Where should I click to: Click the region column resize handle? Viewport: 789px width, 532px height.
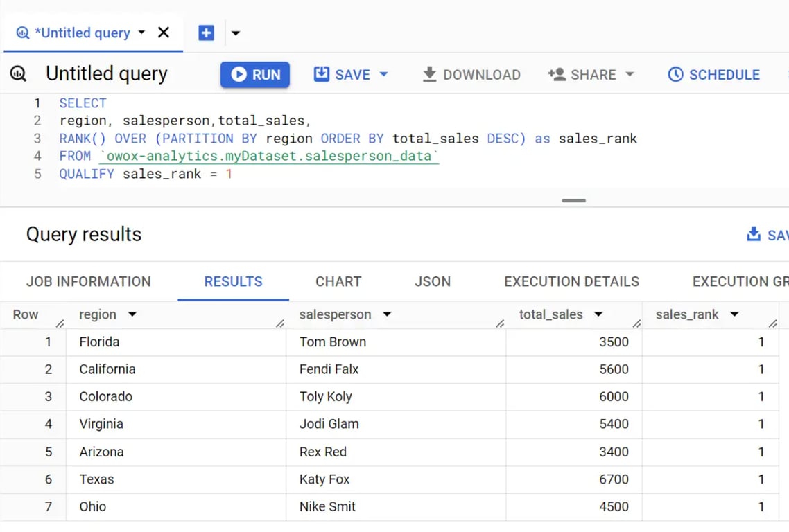(x=280, y=323)
